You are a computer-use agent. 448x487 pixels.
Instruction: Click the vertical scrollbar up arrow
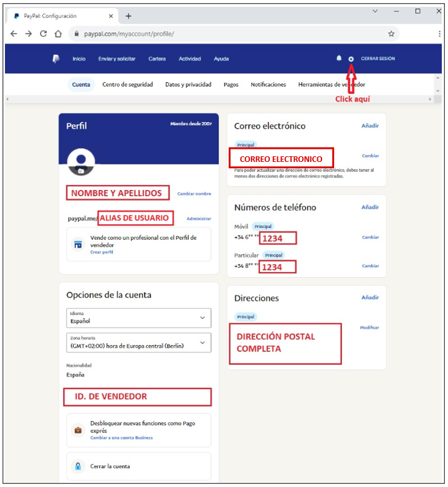[438, 78]
